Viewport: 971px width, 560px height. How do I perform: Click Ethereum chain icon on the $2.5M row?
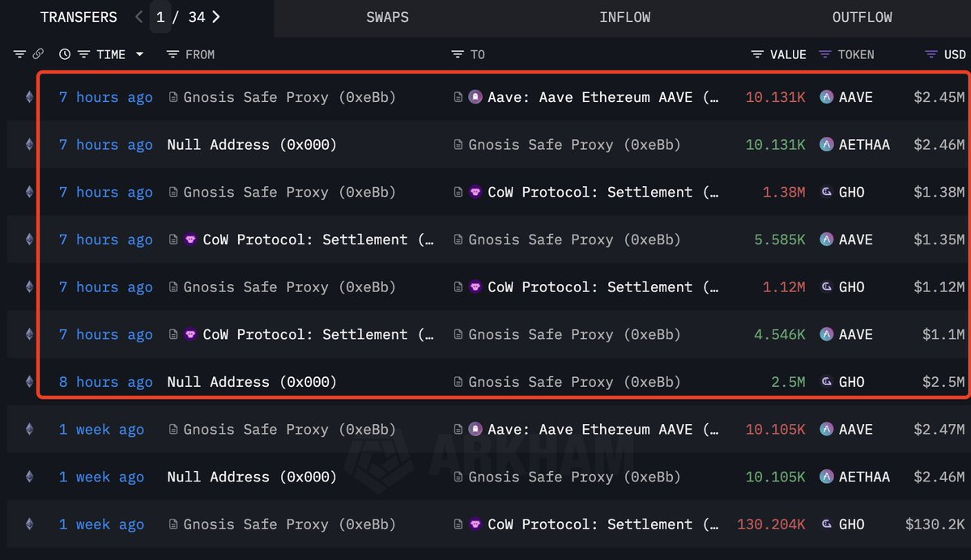(x=29, y=382)
